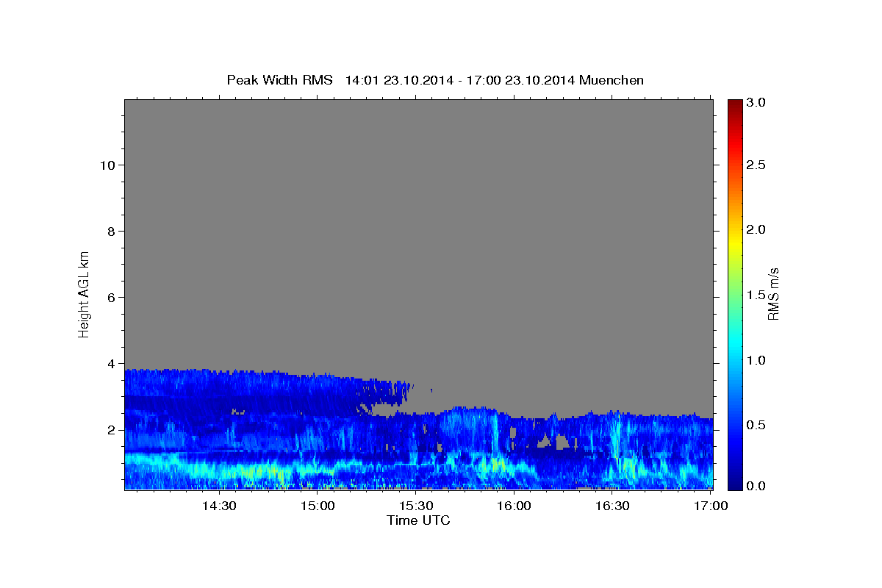
Task: Click the 16:00 time tick label
Action: [x=514, y=506]
